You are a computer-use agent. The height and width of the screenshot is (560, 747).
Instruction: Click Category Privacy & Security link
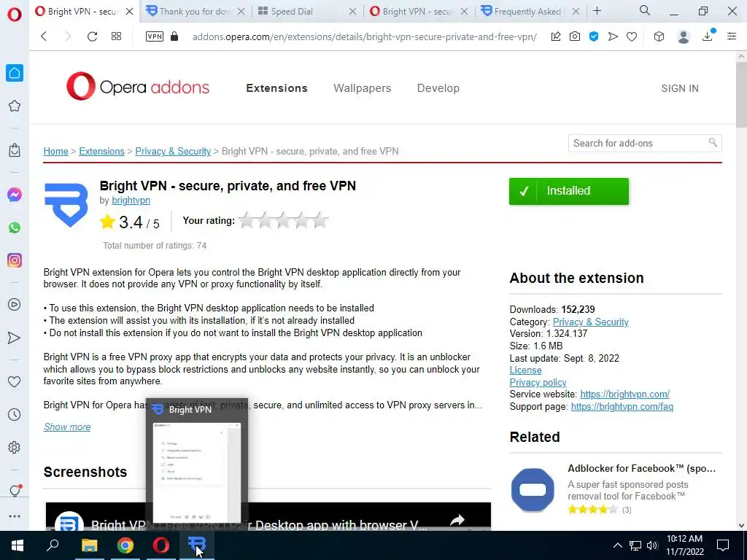click(590, 322)
